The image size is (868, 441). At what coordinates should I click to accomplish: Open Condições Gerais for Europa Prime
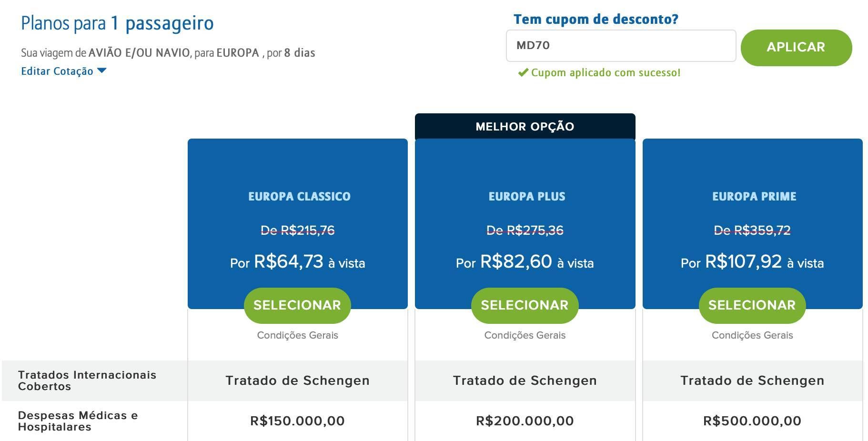click(x=752, y=335)
